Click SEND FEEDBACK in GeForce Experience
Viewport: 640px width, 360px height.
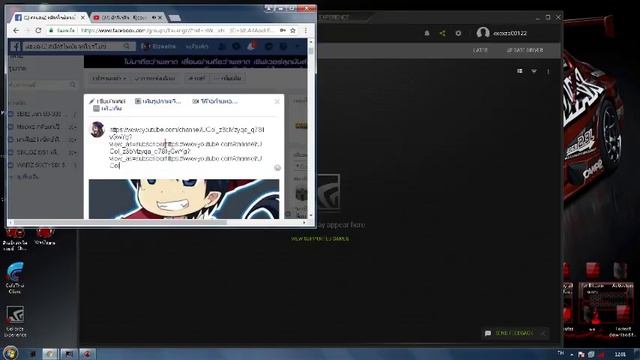[x=514, y=333]
